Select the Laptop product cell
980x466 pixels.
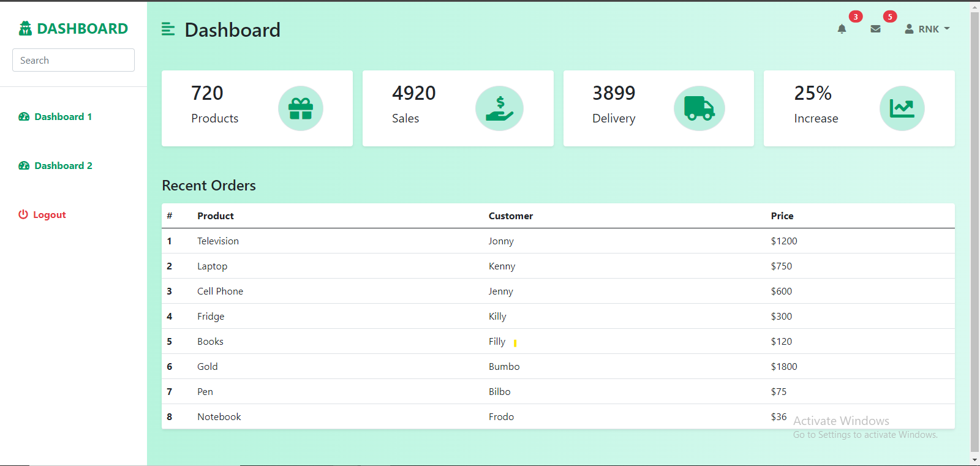click(x=212, y=266)
